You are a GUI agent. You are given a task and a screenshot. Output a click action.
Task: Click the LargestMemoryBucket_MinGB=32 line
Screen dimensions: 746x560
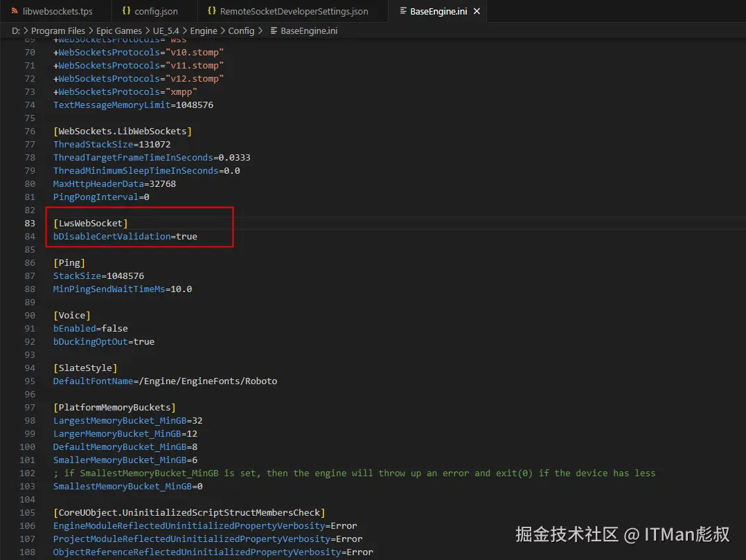(x=128, y=420)
